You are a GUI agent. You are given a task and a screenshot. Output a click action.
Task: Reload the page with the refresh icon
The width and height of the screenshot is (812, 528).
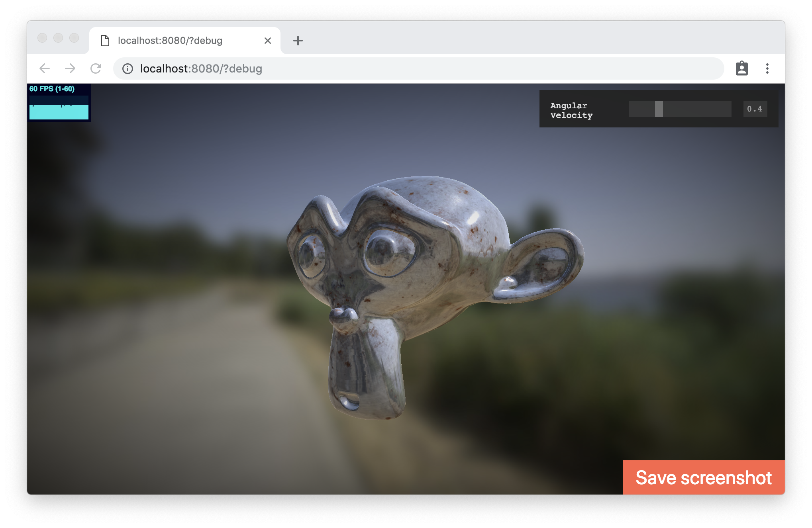tap(96, 68)
